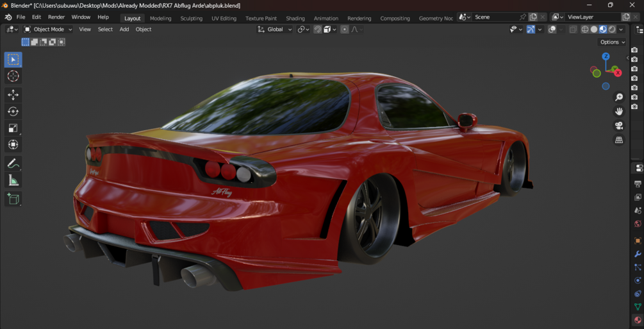Open gizmo settings dropdown arrow
Screen dimensions: 644x329
click(540, 30)
